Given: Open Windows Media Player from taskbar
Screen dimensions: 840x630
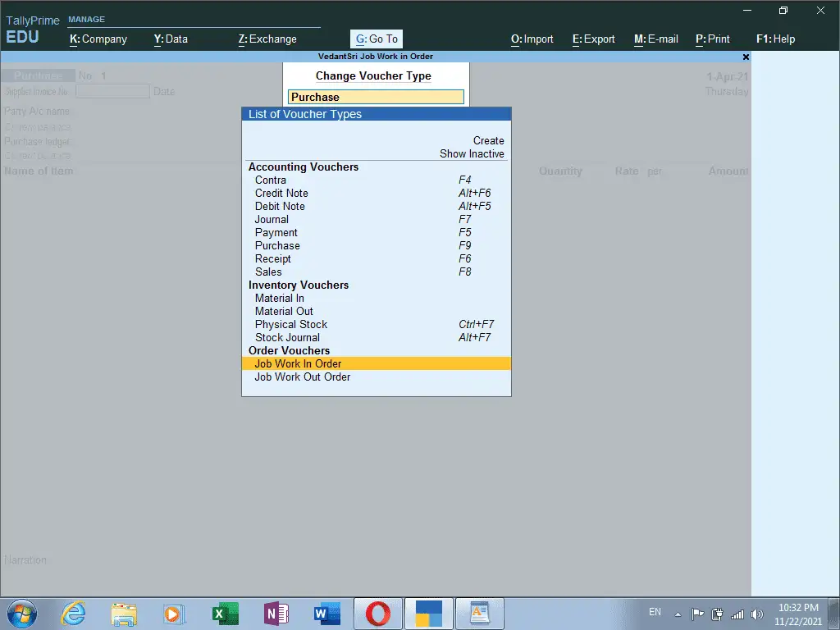Looking at the screenshot, I should click(173, 614).
